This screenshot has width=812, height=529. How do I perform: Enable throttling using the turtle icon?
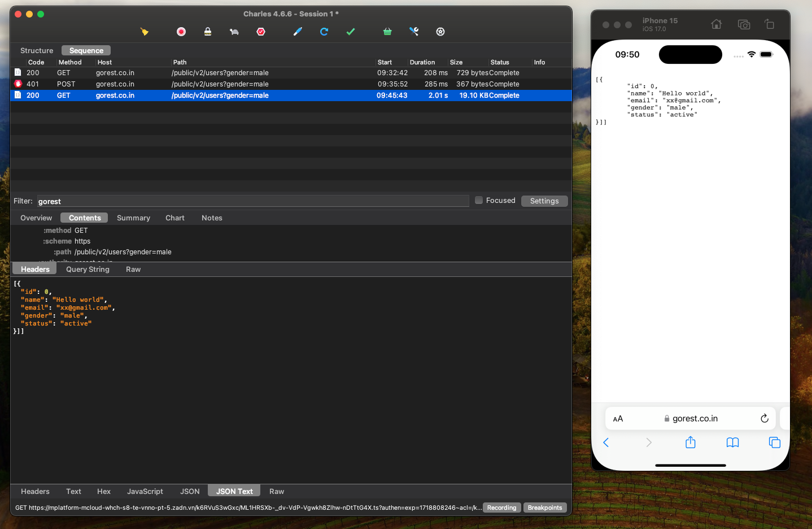[x=234, y=32]
